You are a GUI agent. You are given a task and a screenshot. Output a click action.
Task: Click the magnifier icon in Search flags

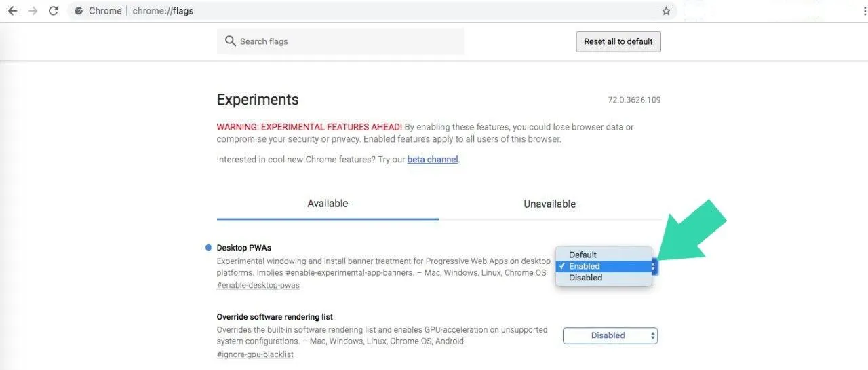pyautogui.click(x=231, y=41)
